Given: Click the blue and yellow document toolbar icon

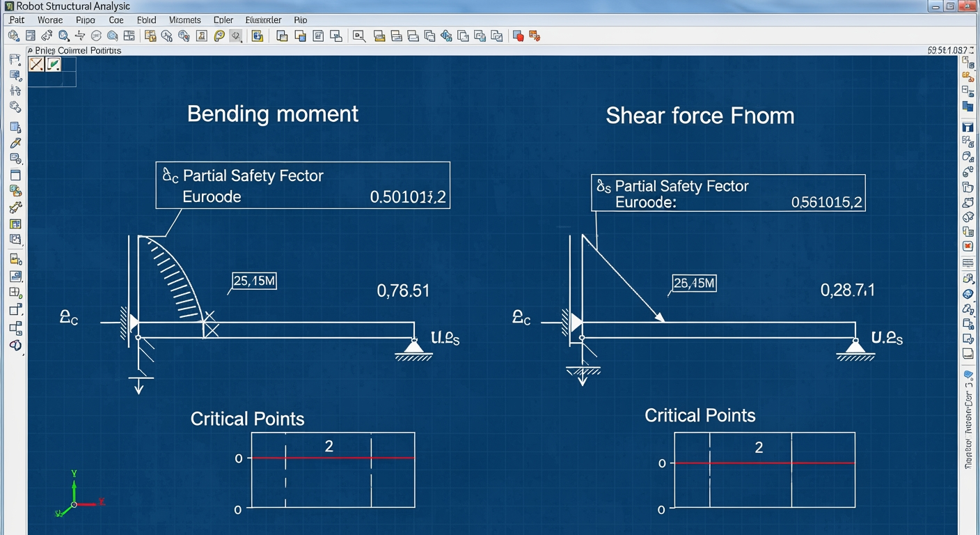Looking at the screenshot, I should (257, 35).
